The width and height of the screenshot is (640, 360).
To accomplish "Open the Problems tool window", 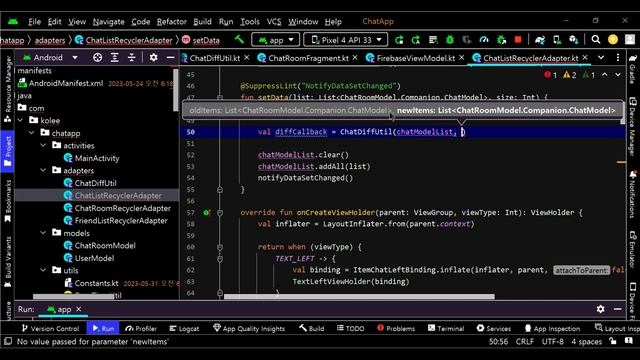I will click(396, 328).
